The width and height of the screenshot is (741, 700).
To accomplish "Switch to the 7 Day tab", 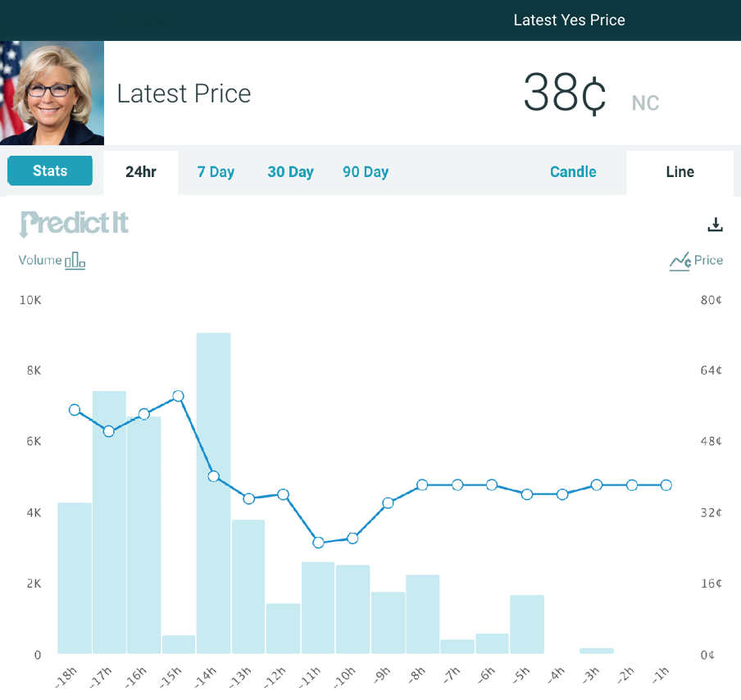I will tap(216, 172).
